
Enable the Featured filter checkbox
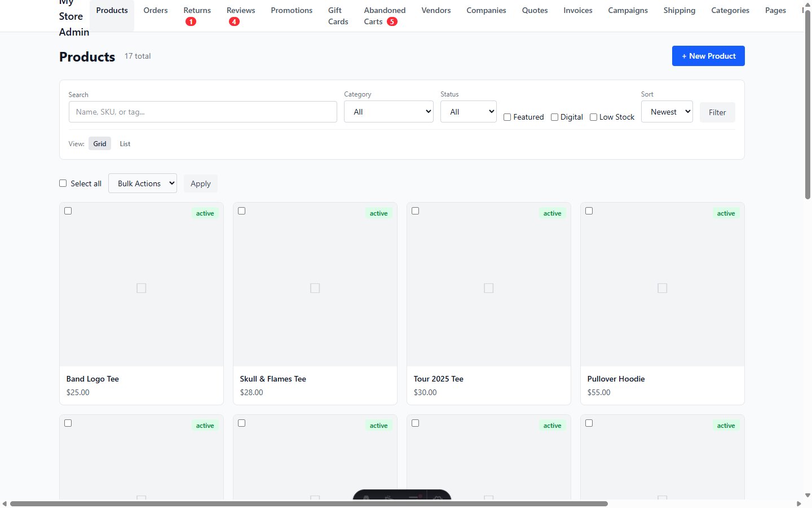click(507, 117)
